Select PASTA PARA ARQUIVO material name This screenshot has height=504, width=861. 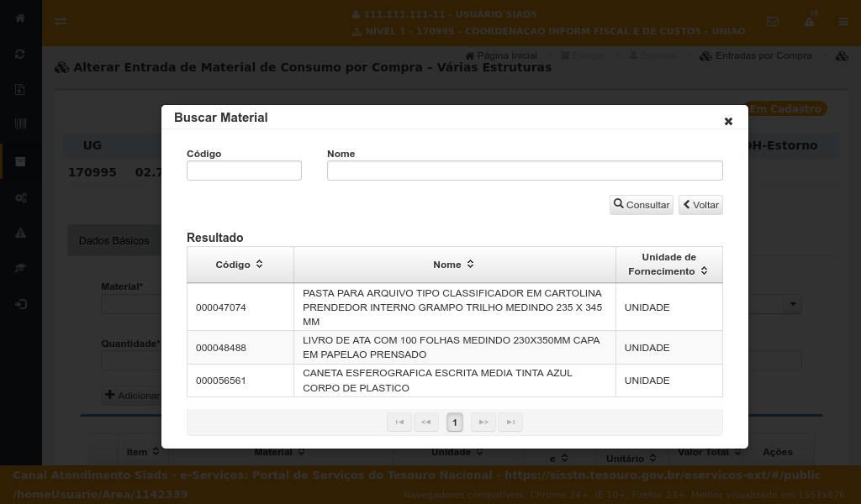click(452, 307)
